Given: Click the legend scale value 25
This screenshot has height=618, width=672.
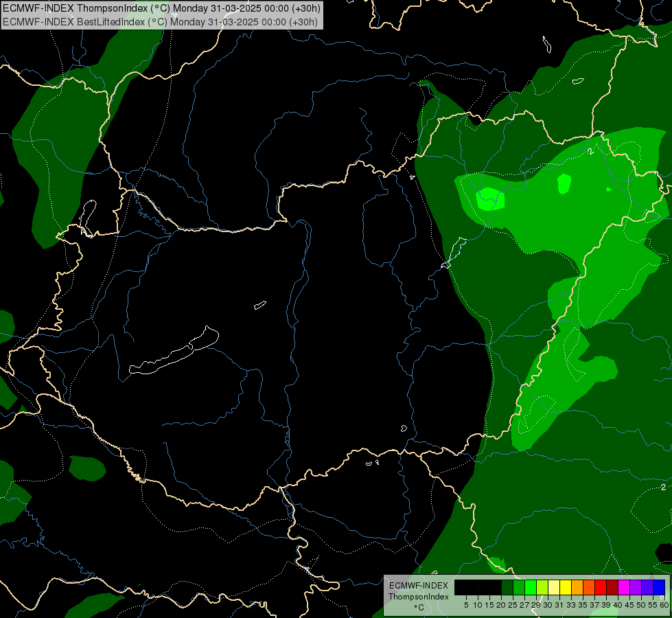Looking at the screenshot, I should tap(513, 605).
